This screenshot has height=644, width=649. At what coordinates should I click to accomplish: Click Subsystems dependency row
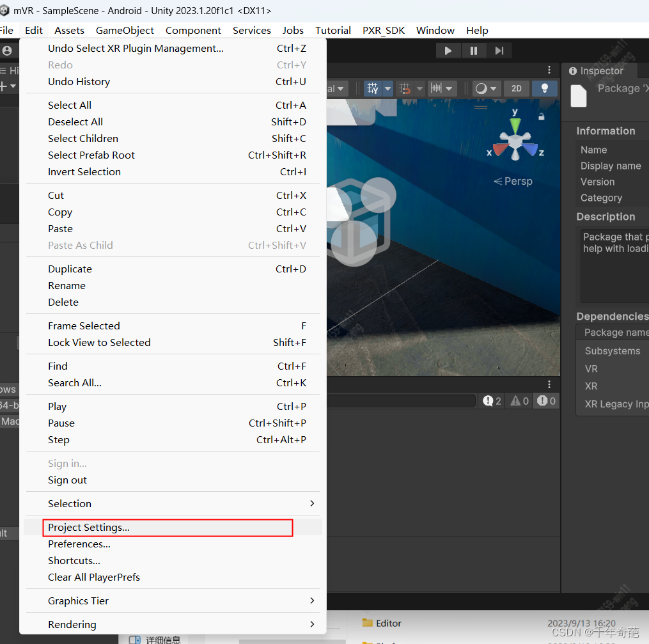[x=613, y=351]
